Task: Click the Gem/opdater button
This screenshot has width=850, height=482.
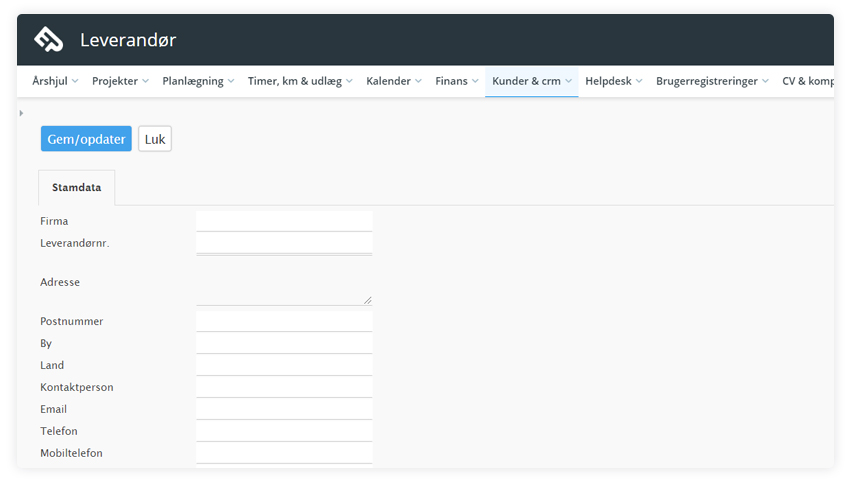Action: [x=86, y=139]
